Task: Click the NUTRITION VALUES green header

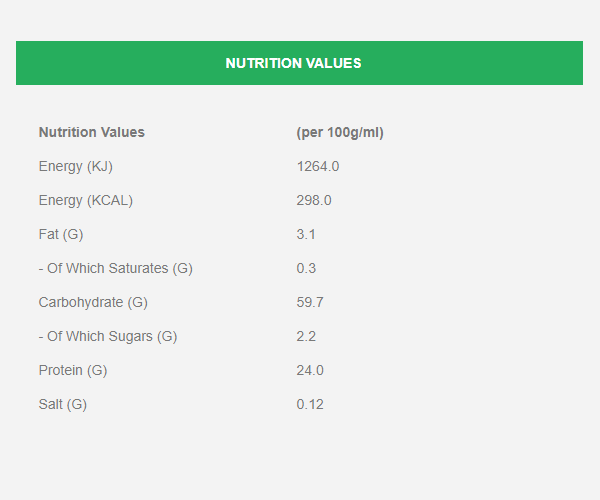Action: click(x=299, y=63)
